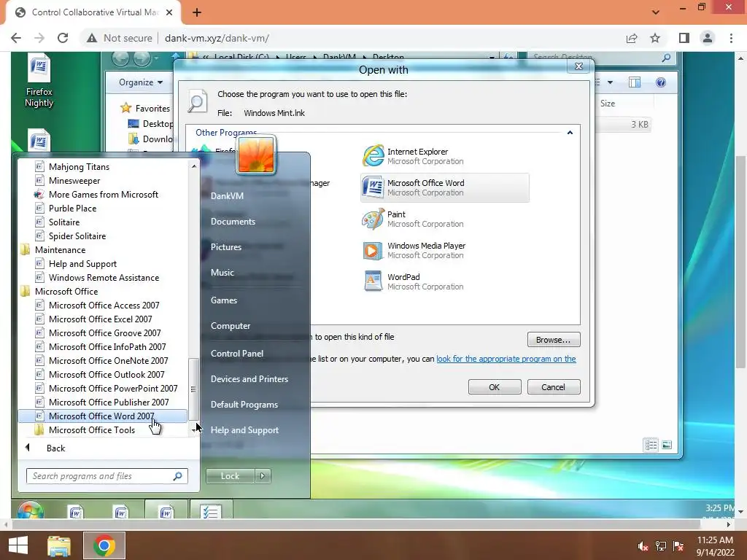The height and width of the screenshot is (560, 747).
Task: Click the page horizontal scrollbar
Action: pyautogui.click(x=355, y=524)
